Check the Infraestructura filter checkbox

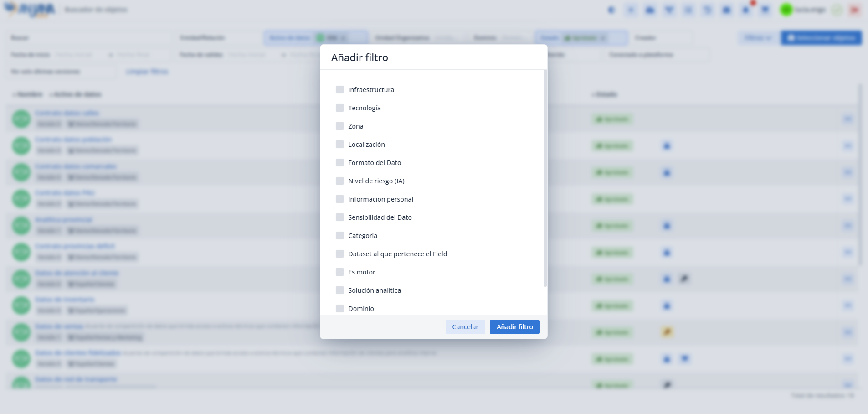(340, 90)
